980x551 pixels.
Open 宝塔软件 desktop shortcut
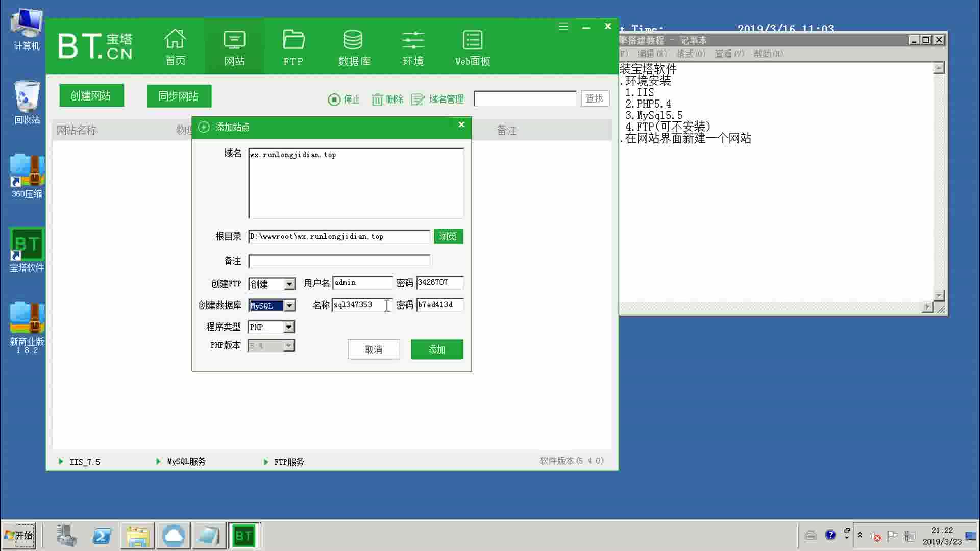[x=27, y=250]
